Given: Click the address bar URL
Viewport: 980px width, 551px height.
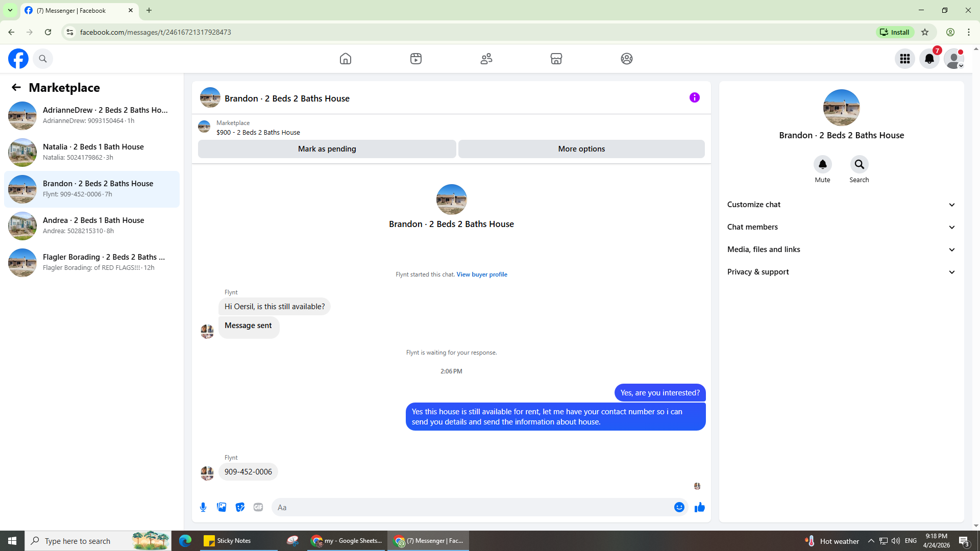Looking at the screenshot, I should point(156,32).
